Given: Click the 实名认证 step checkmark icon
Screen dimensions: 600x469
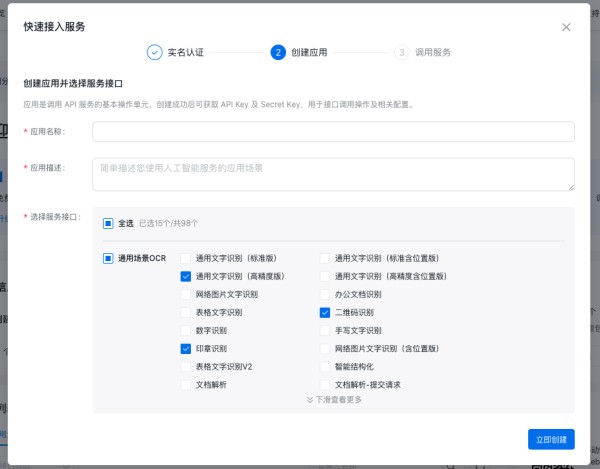Looking at the screenshot, I should (x=154, y=52).
